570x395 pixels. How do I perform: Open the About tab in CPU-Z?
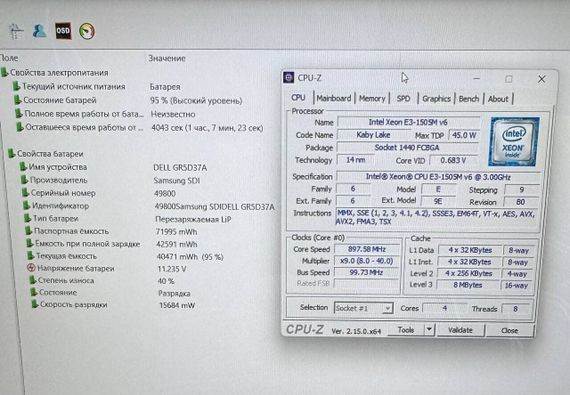click(498, 99)
